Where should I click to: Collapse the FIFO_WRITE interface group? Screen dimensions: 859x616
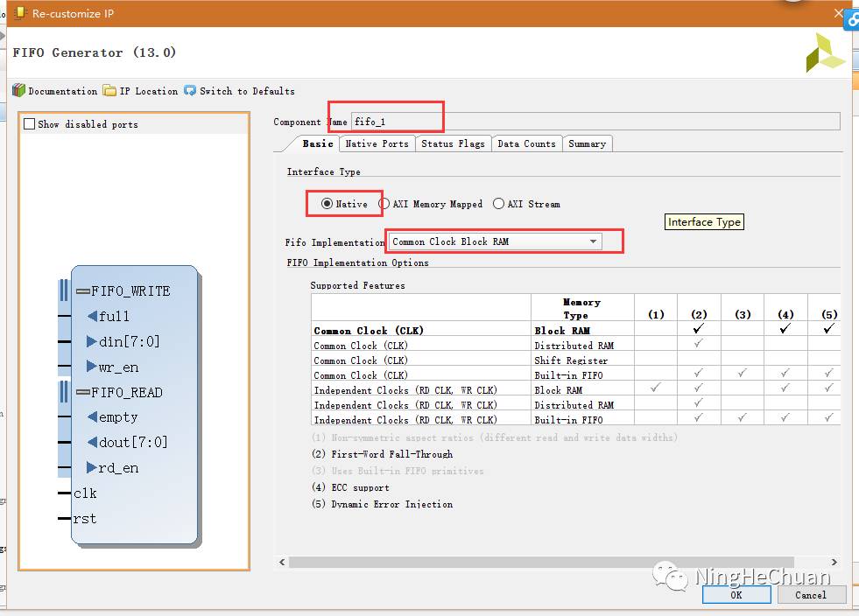coord(83,291)
